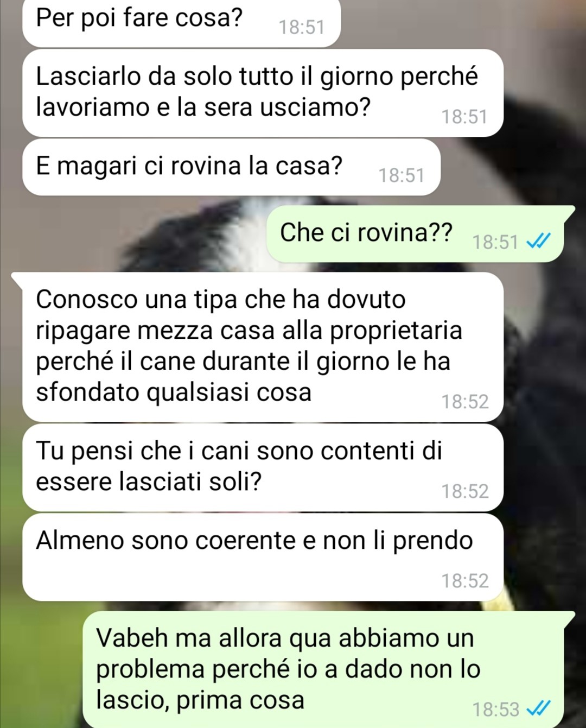Select the 'Tu pensi che i cani' message
Viewport: 586px width, 728px height.
(x=263, y=467)
